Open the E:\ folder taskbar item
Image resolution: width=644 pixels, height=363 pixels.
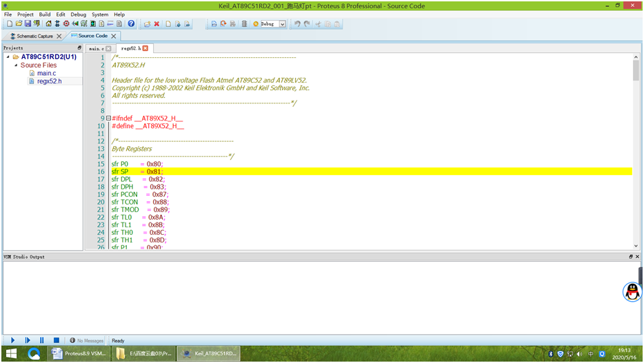pyautogui.click(x=144, y=353)
